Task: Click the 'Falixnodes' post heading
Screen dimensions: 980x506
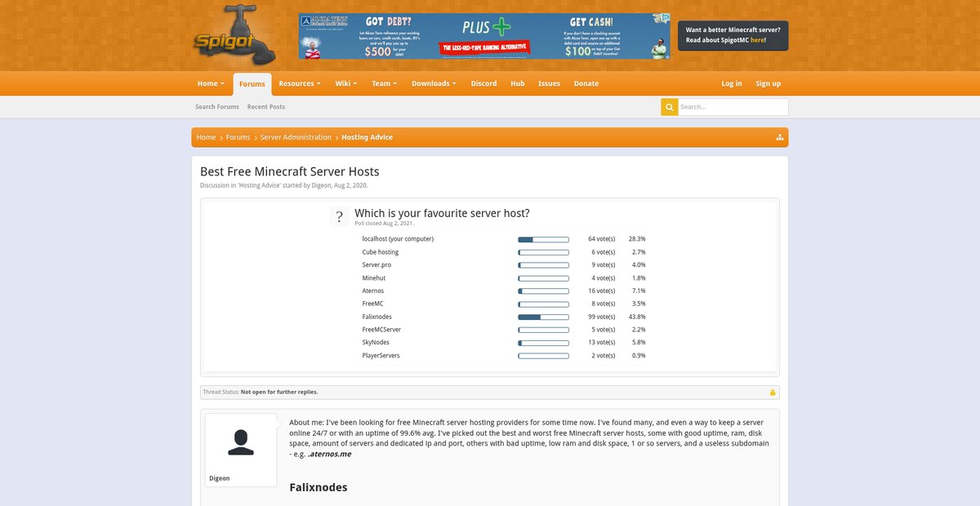Action: tap(318, 487)
